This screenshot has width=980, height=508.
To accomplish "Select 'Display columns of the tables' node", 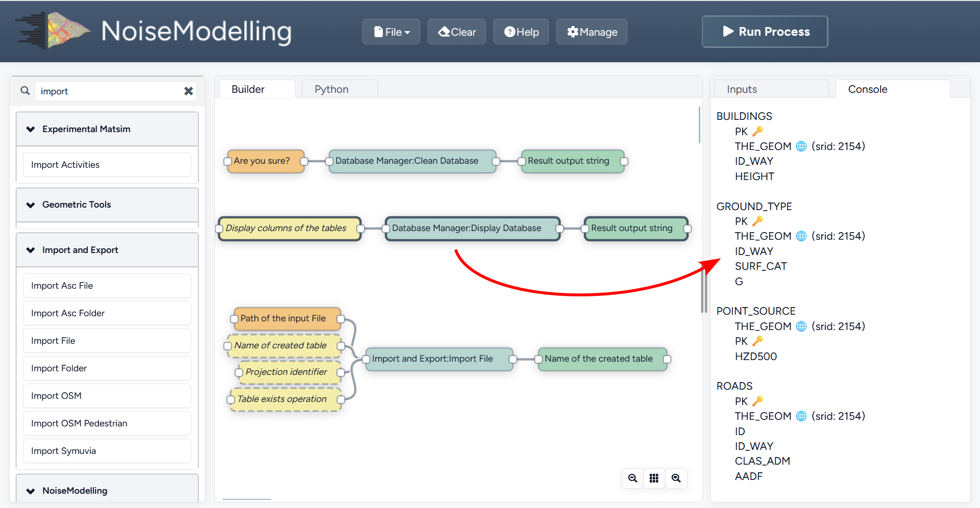I will (x=290, y=228).
